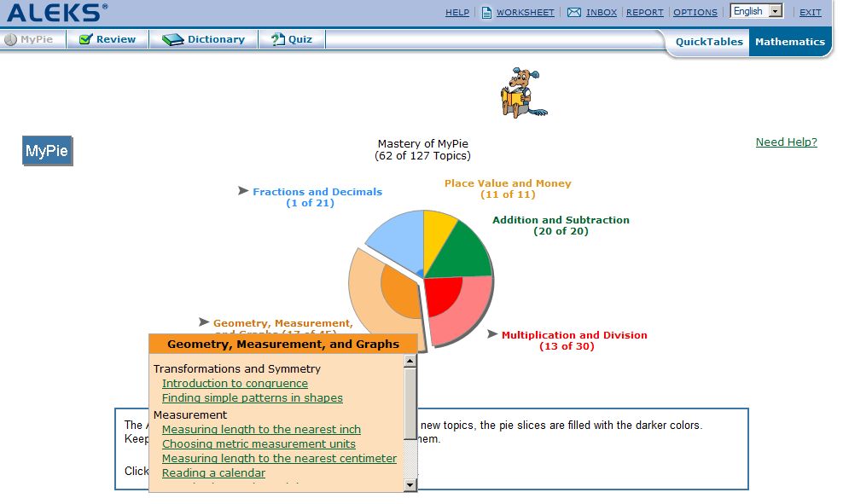This screenshot has width=843, height=504.
Task: Open the HELP link
Action: pos(457,12)
